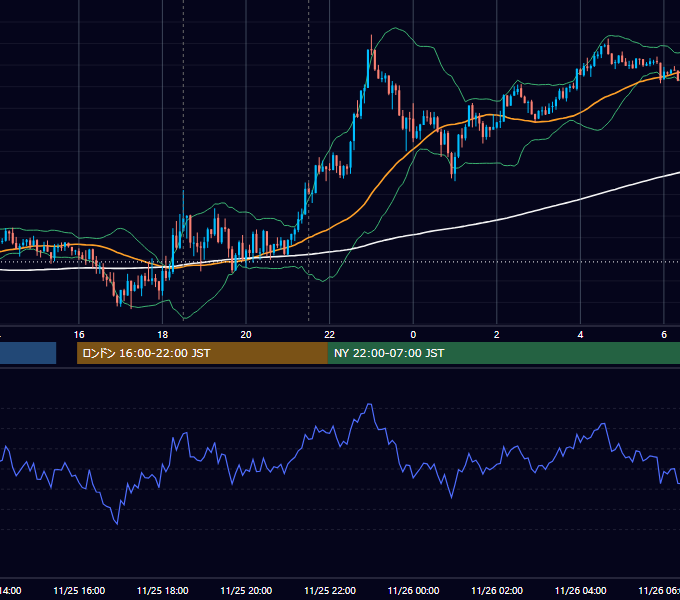Viewport: 680px width, 600px height.
Task: Click the 22 hour axis label
Action: point(330,335)
